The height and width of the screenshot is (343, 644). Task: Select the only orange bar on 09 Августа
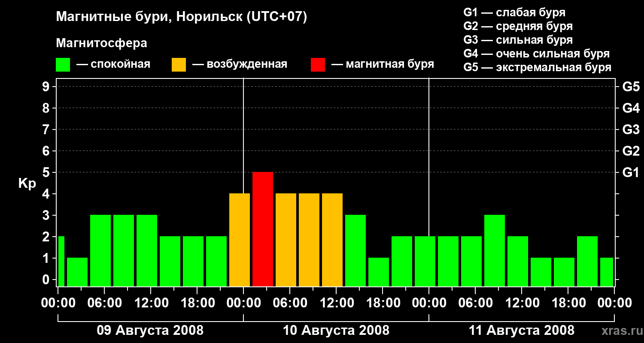click(240, 240)
